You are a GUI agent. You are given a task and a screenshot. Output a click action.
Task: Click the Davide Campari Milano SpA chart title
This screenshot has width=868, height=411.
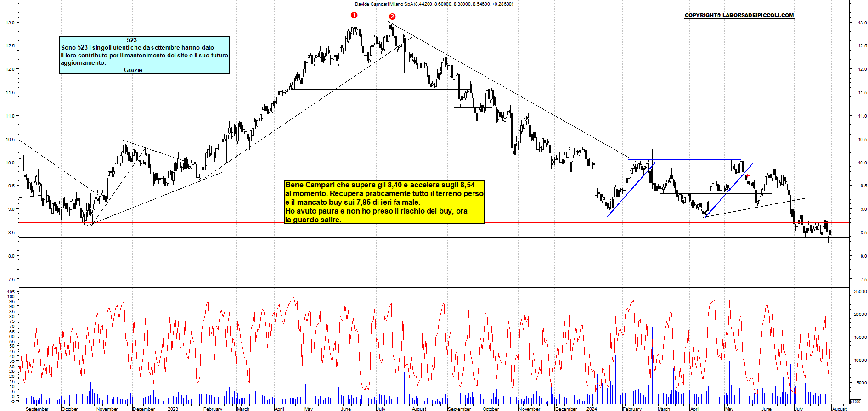tap(434, 4)
